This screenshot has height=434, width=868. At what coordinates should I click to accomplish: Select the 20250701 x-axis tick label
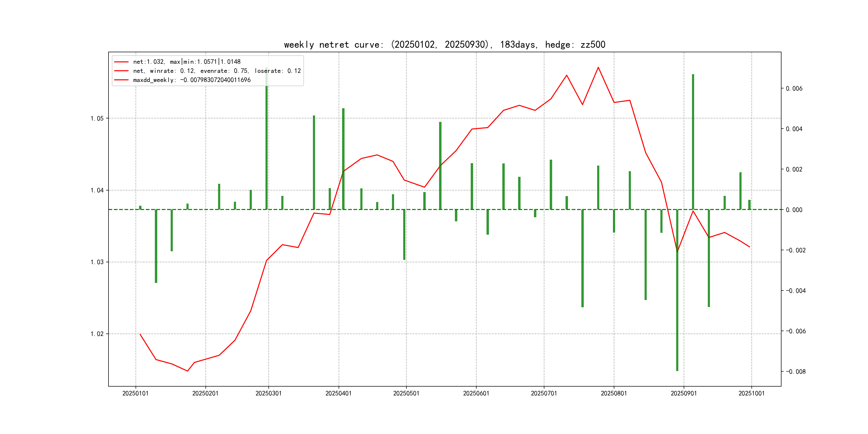click(x=544, y=393)
